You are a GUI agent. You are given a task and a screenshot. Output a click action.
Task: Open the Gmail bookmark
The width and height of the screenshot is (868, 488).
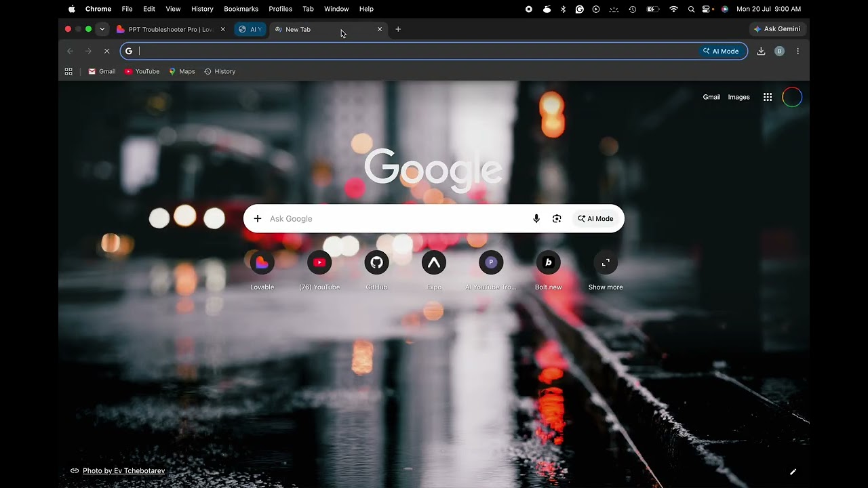click(x=102, y=71)
